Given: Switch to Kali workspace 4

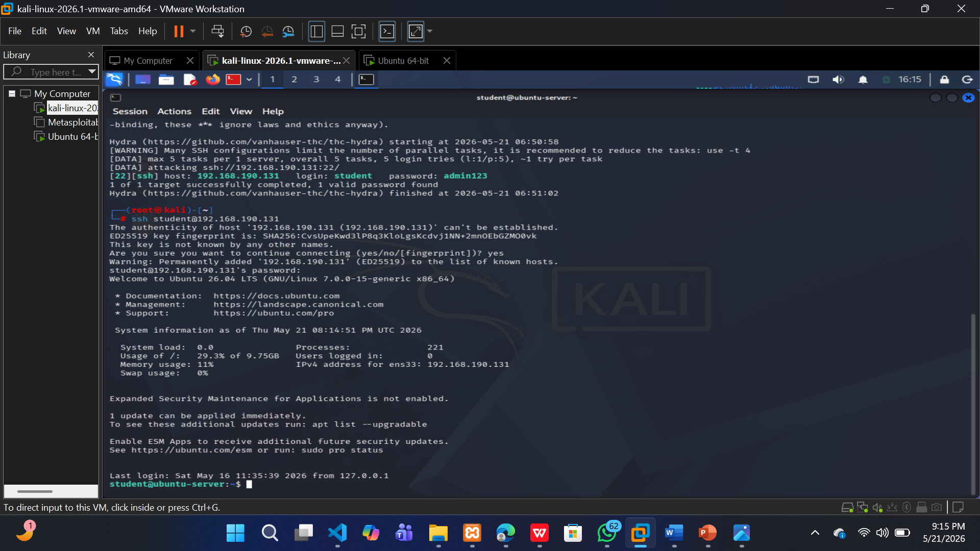Looking at the screenshot, I should (x=338, y=80).
